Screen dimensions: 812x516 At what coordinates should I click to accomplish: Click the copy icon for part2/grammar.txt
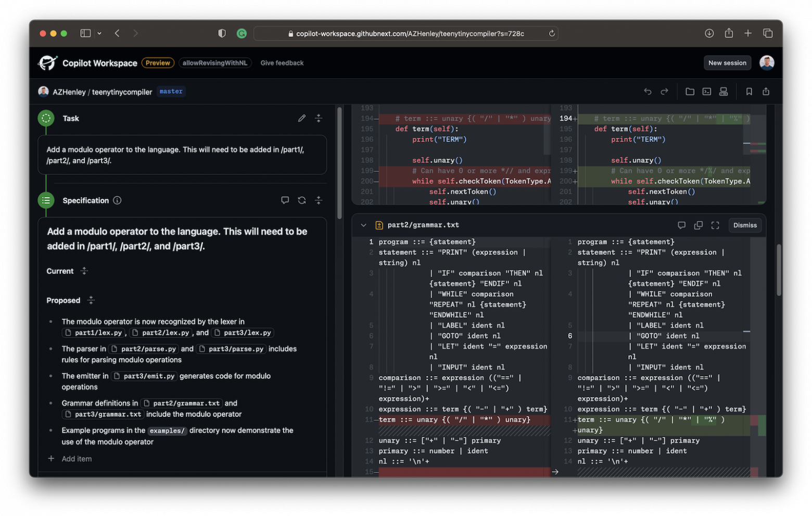tap(698, 225)
